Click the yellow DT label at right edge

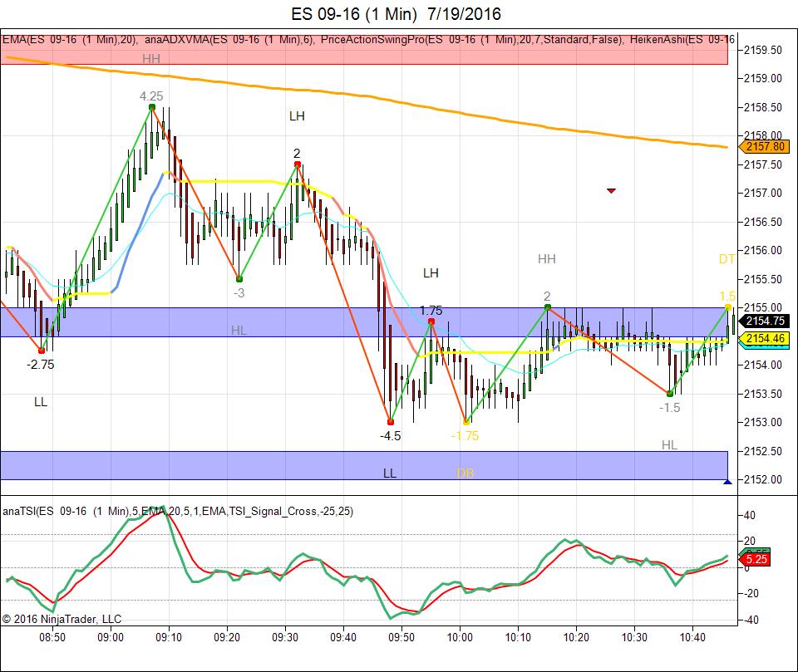727,259
